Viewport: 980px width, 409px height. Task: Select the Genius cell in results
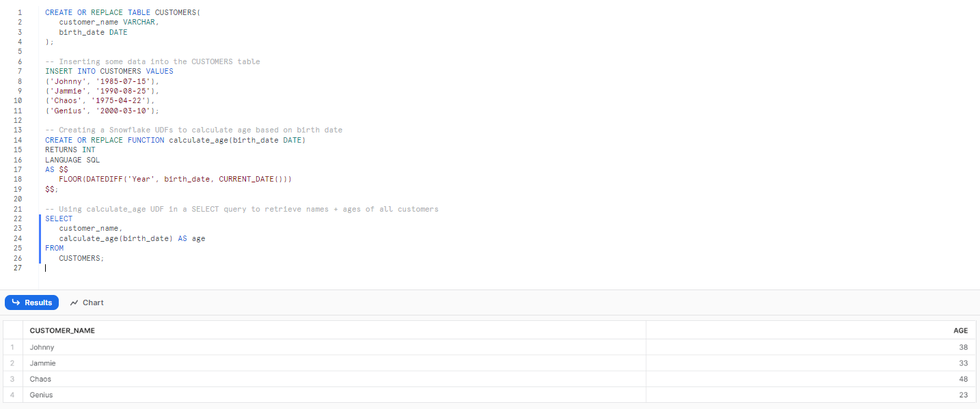click(x=41, y=395)
